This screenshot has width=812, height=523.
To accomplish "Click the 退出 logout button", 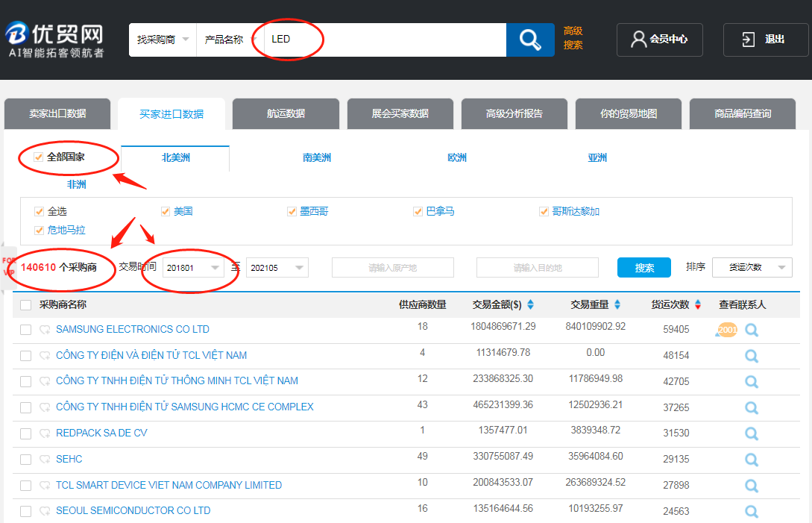I will [x=765, y=40].
